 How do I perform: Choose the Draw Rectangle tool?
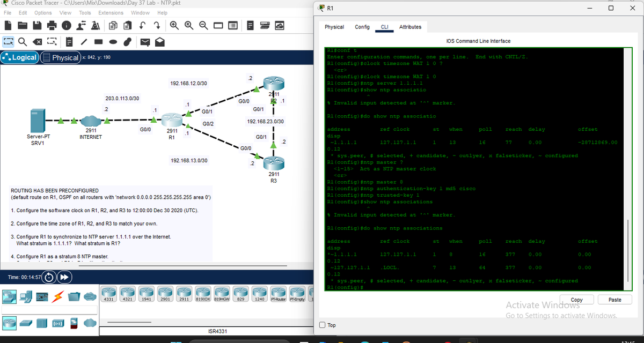coord(99,41)
